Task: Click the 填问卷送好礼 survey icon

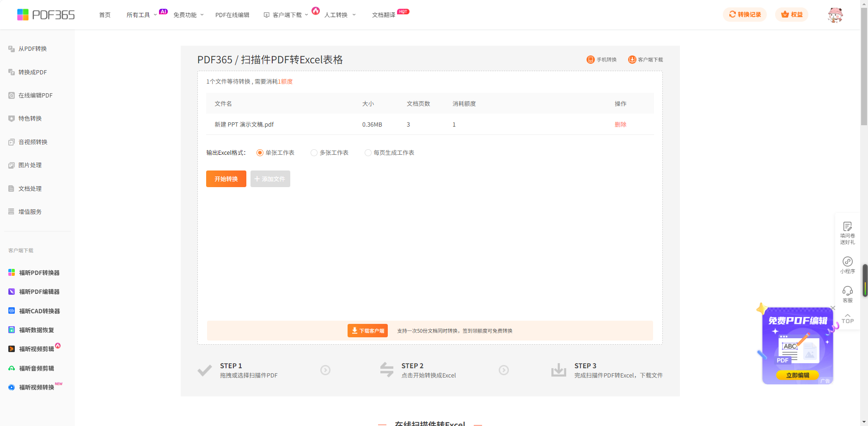Action: (x=847, y=227)
